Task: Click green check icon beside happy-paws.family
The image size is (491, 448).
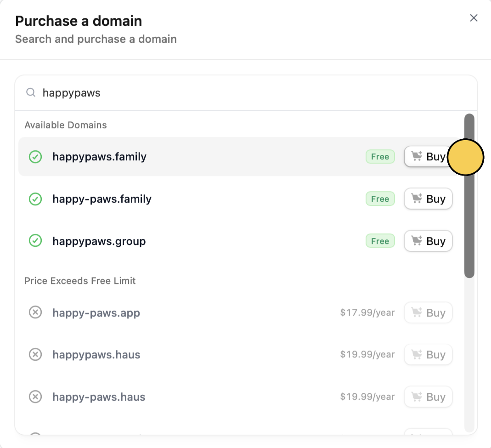Action: click(x=35, y=199)
